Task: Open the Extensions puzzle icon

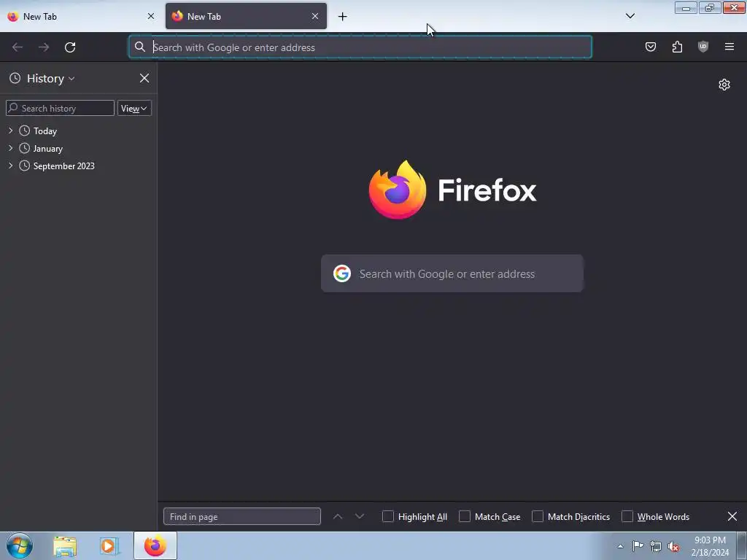Action: point(677,47)
